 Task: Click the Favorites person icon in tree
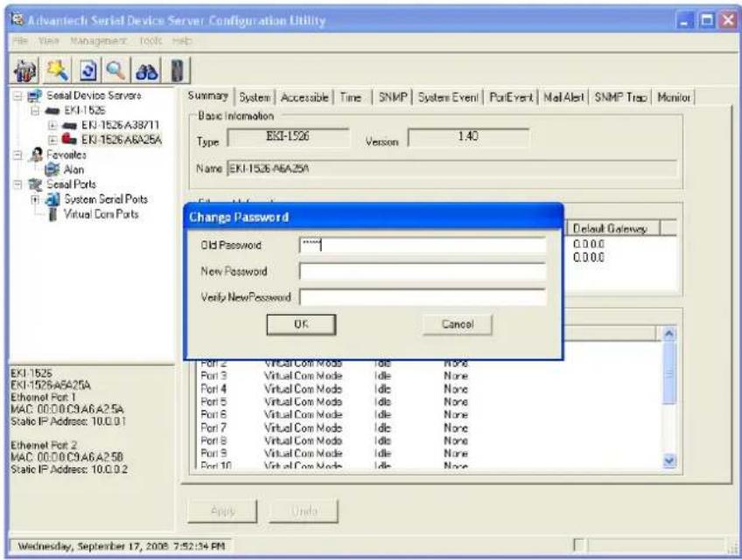tap(36, 155)
